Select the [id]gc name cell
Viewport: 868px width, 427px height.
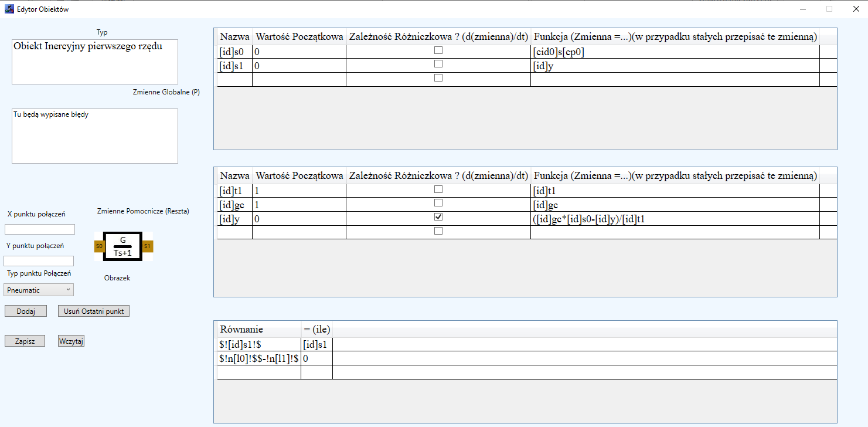pos(234,205)
